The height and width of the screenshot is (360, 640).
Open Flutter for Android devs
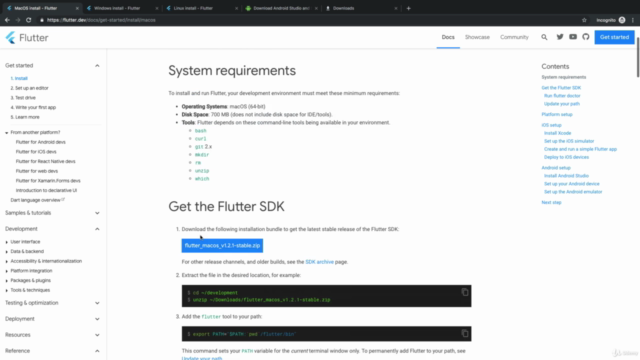point(40,142)
